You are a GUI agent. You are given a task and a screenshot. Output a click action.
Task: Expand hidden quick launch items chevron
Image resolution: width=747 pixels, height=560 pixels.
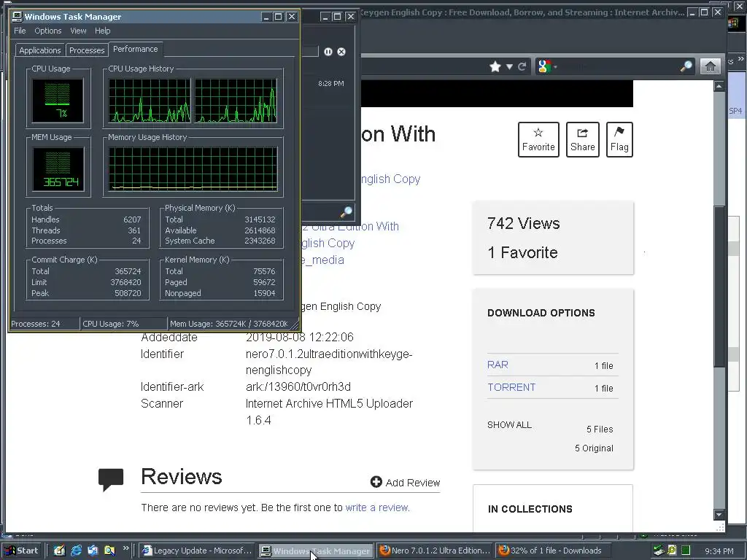pyautogui.click(x=125, y=548)
